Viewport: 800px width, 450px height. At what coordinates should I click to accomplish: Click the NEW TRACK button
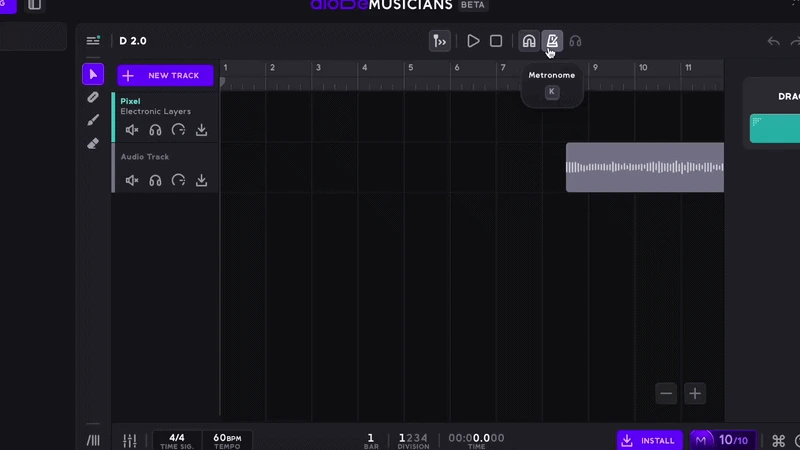(x=165, y=75)
